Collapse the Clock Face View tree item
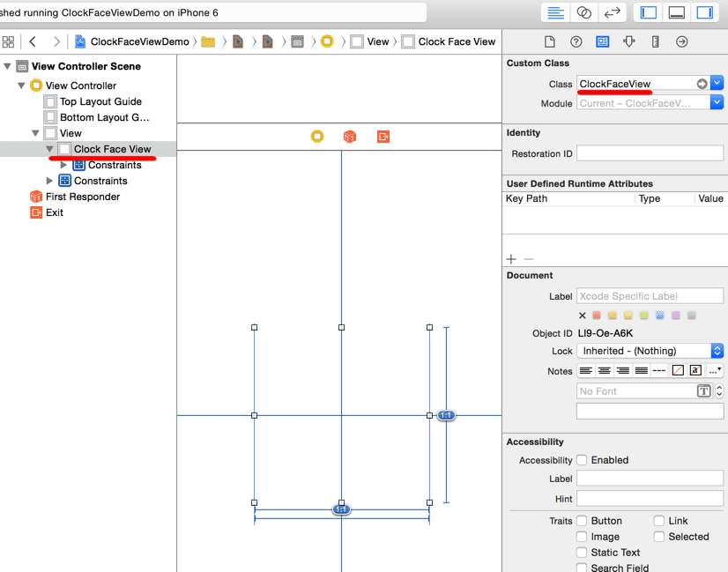 [x=50, y=150]
